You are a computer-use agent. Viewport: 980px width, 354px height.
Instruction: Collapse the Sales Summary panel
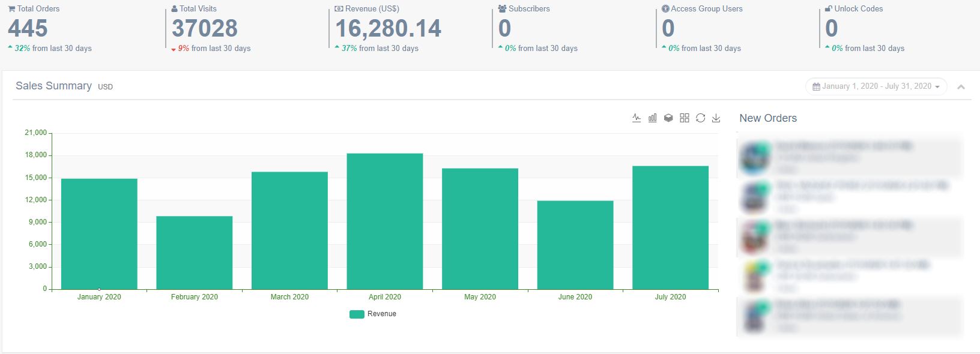(x=961, y=87)
